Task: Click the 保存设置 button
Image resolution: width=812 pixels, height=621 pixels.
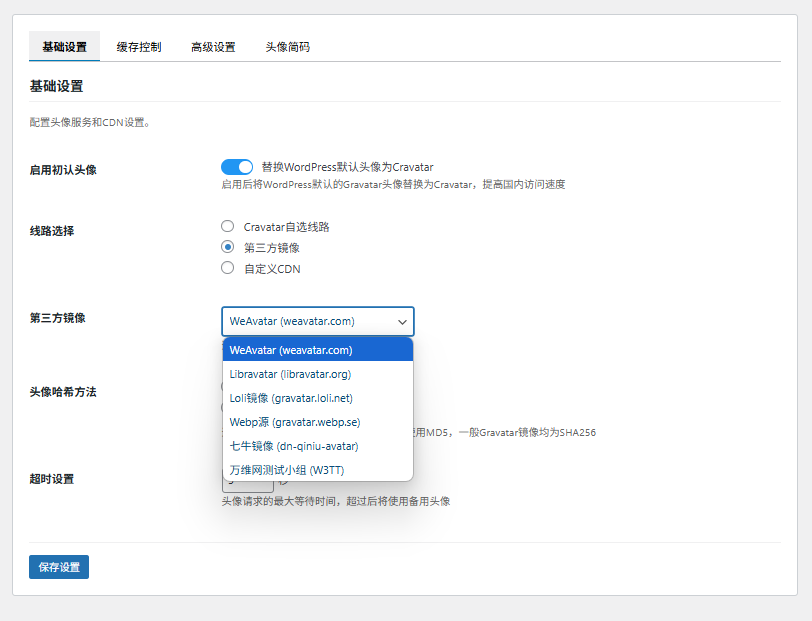Action: coord(59,567)
